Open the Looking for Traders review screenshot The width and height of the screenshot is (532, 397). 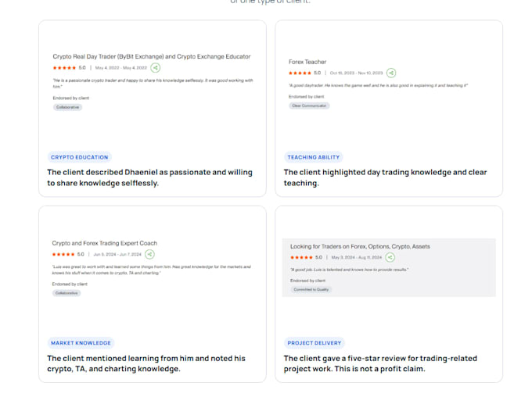(x=389, y=268)
